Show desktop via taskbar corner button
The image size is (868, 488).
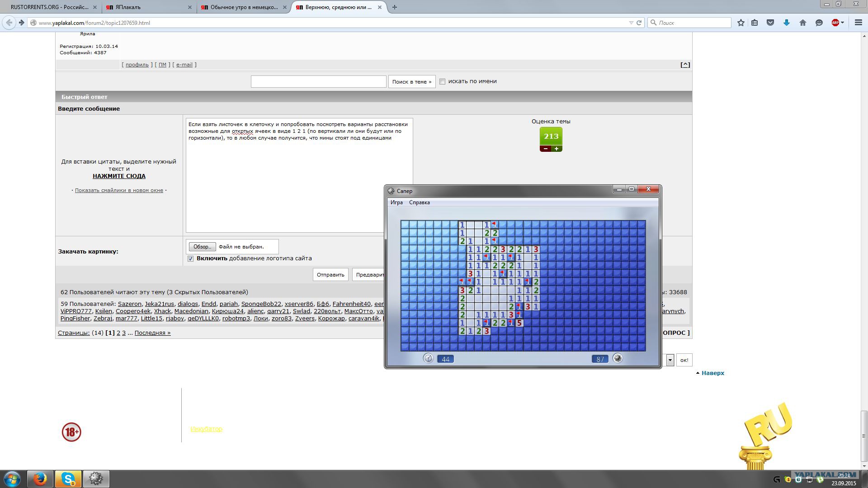(865, 479)
